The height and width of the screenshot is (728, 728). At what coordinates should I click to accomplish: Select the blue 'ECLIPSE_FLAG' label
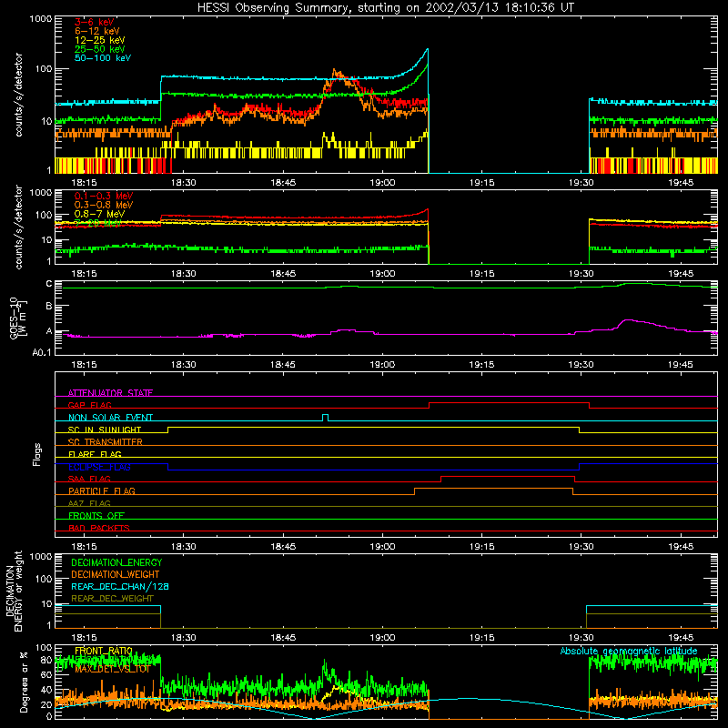pos(99,467)
